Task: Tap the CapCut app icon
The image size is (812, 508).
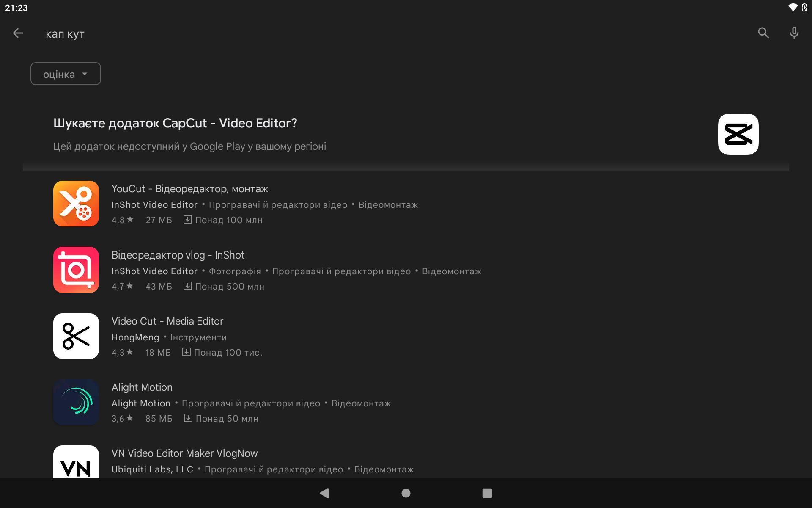Action: pyautogui.click(x=738, y=134)
